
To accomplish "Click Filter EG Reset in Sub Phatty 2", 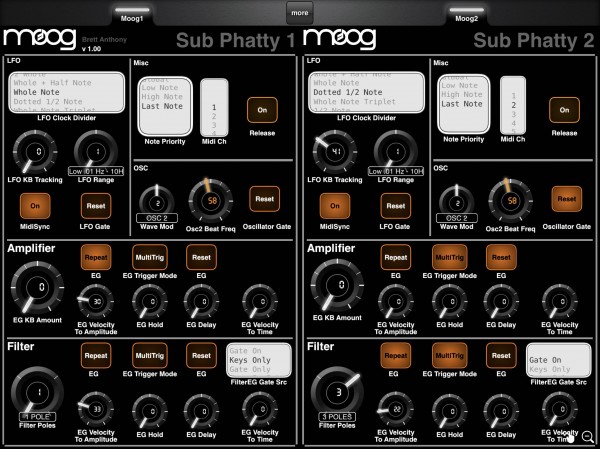I will [x=501, y=356].
